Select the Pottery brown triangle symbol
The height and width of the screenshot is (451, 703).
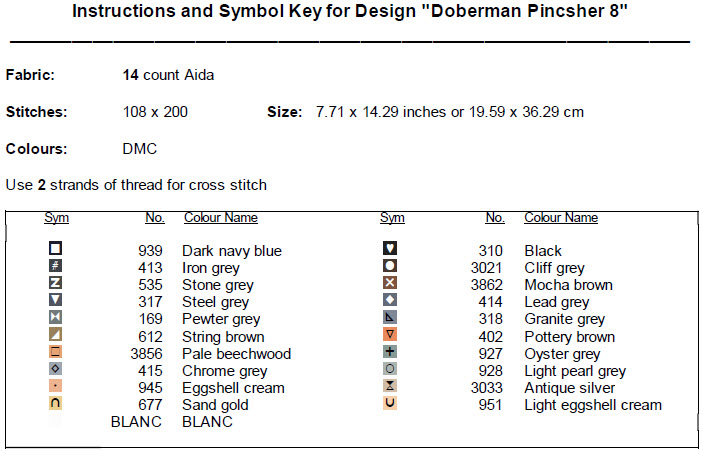(391, 335)
